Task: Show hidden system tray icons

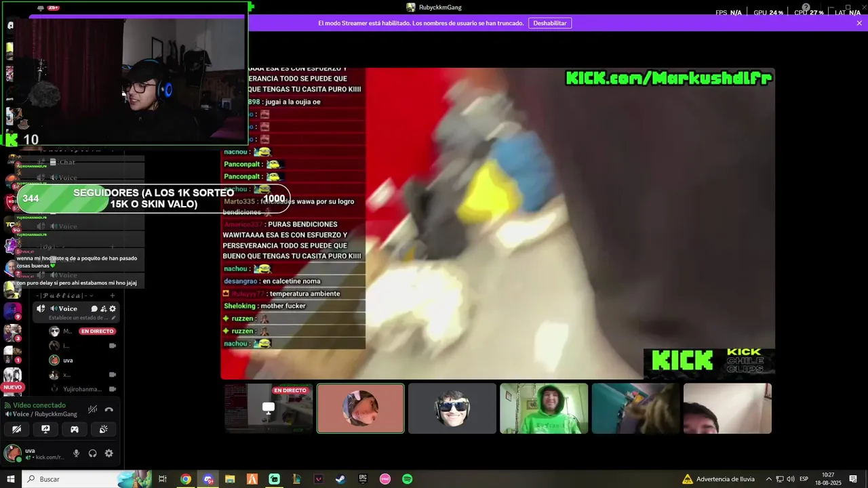Action: pos(768,479)
